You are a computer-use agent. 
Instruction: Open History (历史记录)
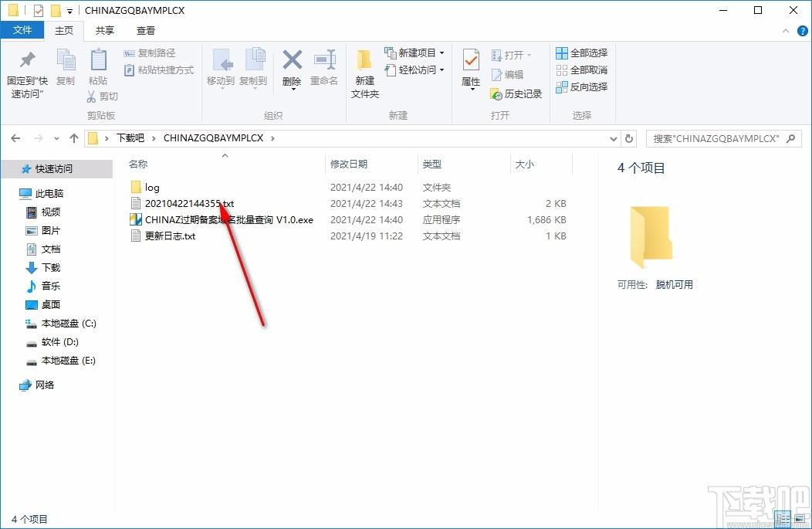pos(516,93)
